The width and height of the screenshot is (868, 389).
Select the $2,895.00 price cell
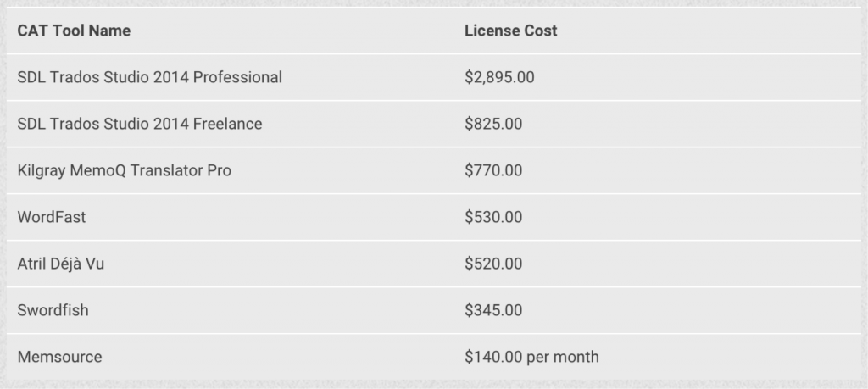(499, 77)
